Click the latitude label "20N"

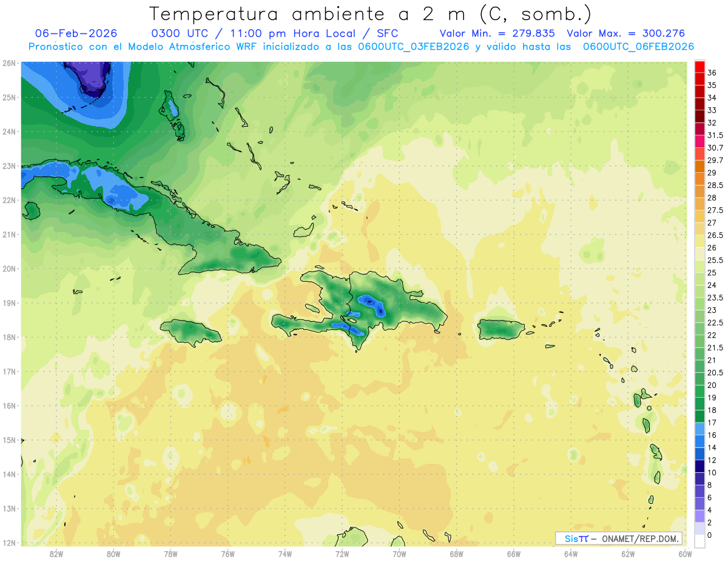pos(9,269)
